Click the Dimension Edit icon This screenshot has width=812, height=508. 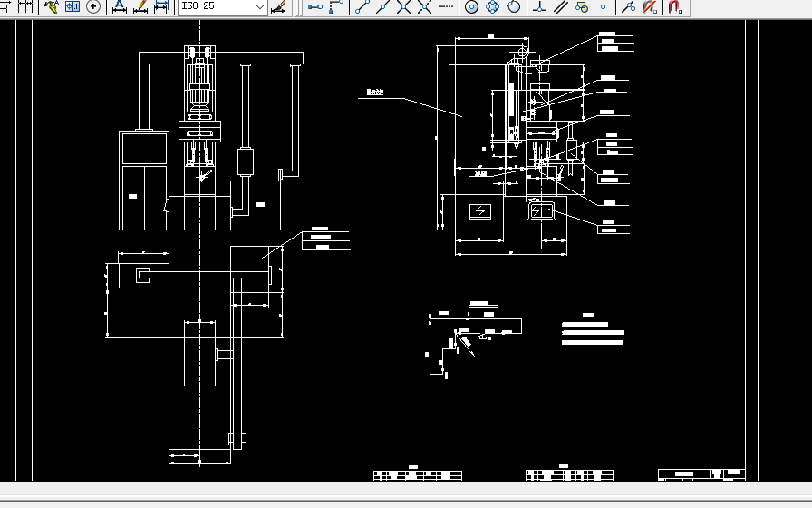tap(120, 6)
